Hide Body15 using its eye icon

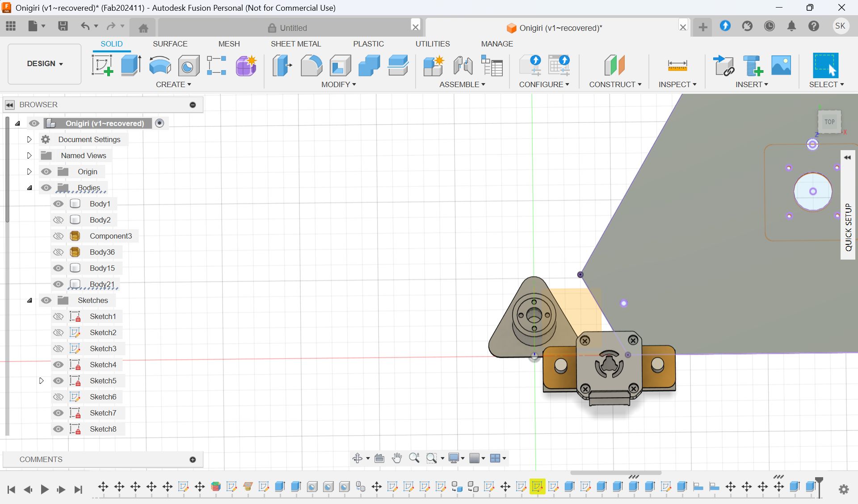pyautogui.click(x=58, y=268)
